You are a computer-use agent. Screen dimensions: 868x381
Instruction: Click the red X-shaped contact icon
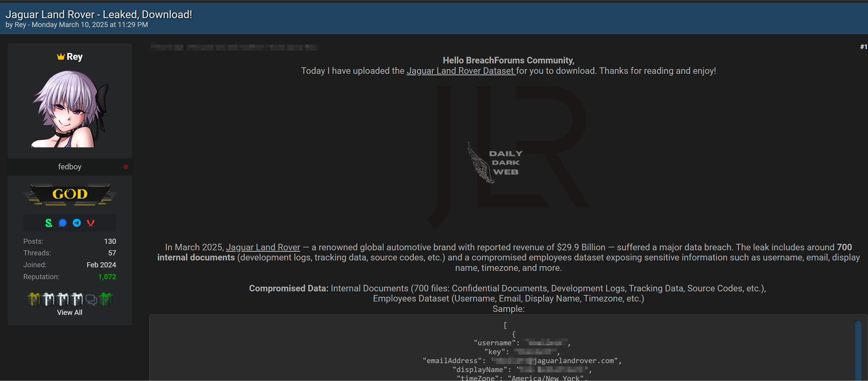[91, 223]
